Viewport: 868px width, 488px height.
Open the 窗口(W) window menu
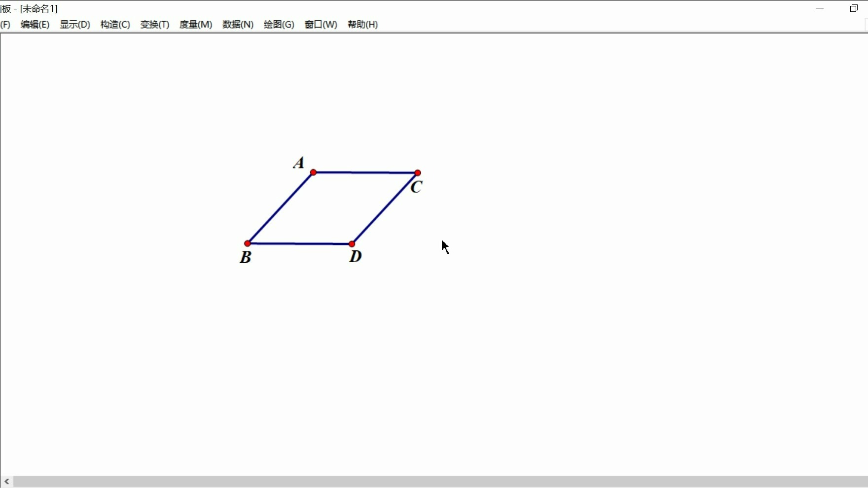pos(321,24)
